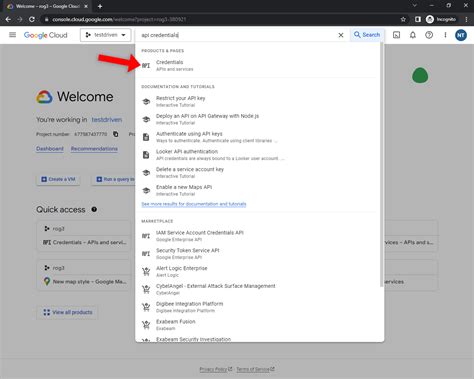Open IAM Service Account Credentials API

coord(257,236)
